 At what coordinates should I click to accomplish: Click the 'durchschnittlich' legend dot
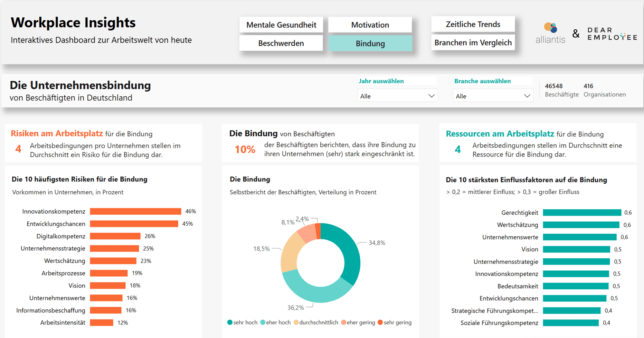296,323
